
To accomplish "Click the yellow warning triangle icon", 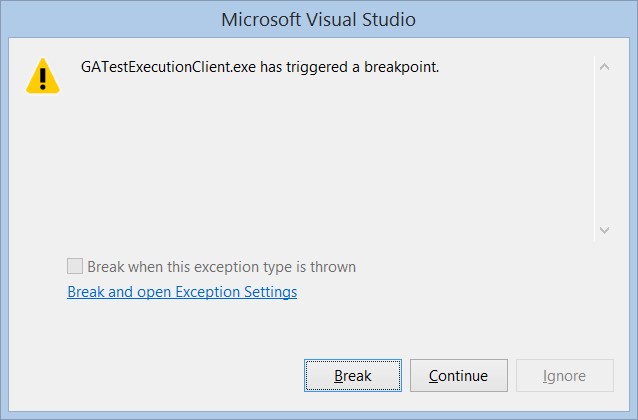I will coord(43,76).
